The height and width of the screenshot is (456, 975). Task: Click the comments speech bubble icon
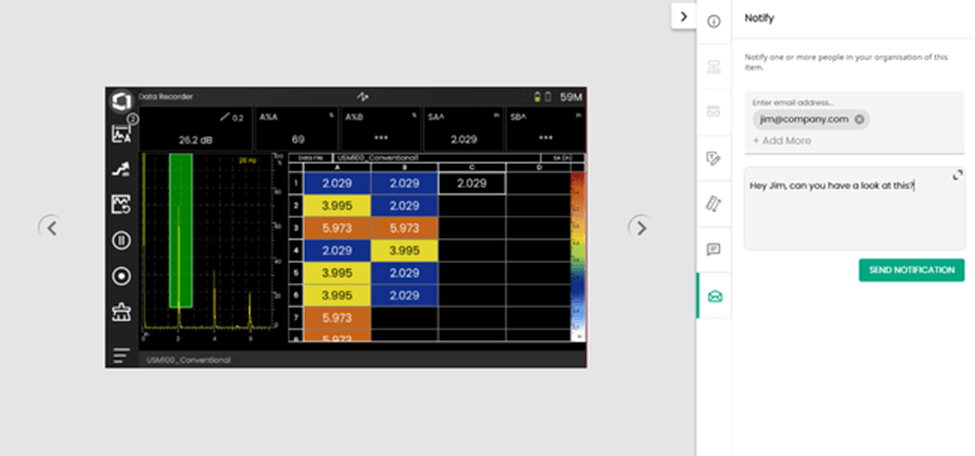coord(714,249)
